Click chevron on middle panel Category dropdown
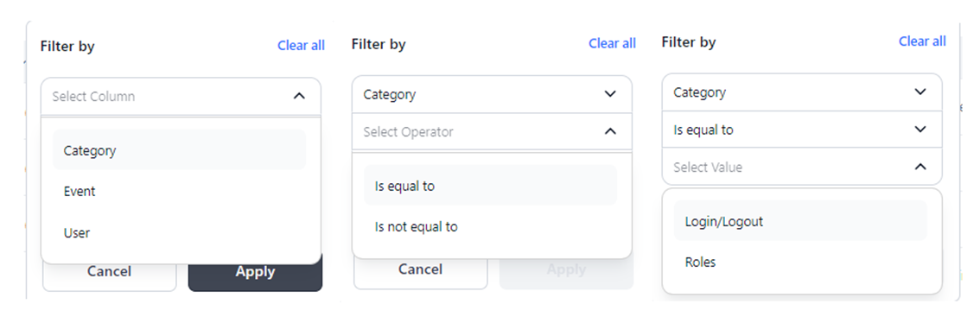 (x=611, y=94)
